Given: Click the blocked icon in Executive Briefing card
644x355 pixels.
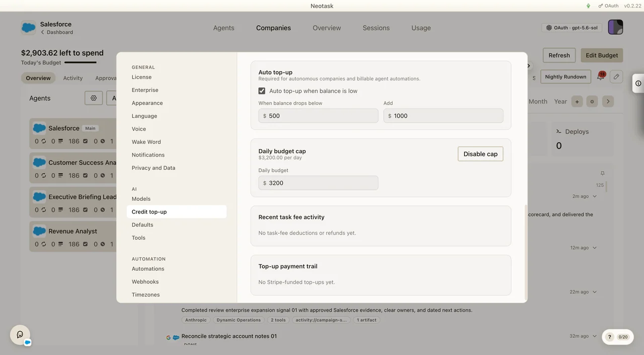Looking at the screenshot, I should (103, 210).
